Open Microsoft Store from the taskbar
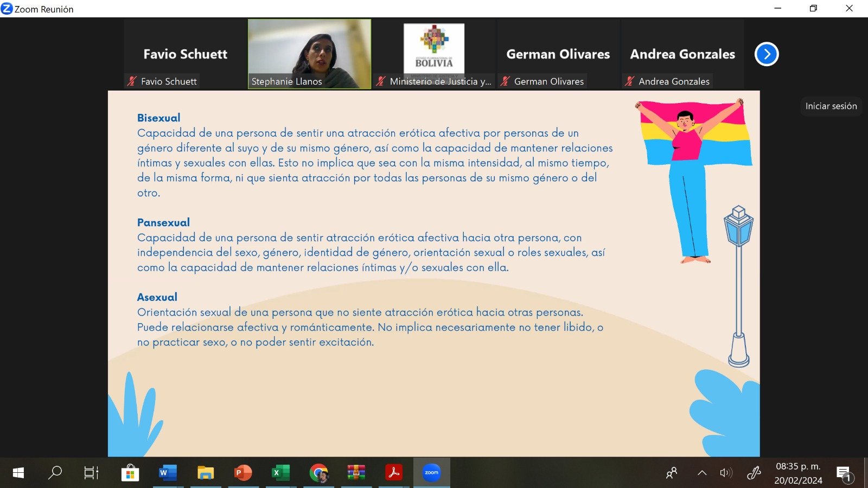The image size is (868, 488). (130, 472)
